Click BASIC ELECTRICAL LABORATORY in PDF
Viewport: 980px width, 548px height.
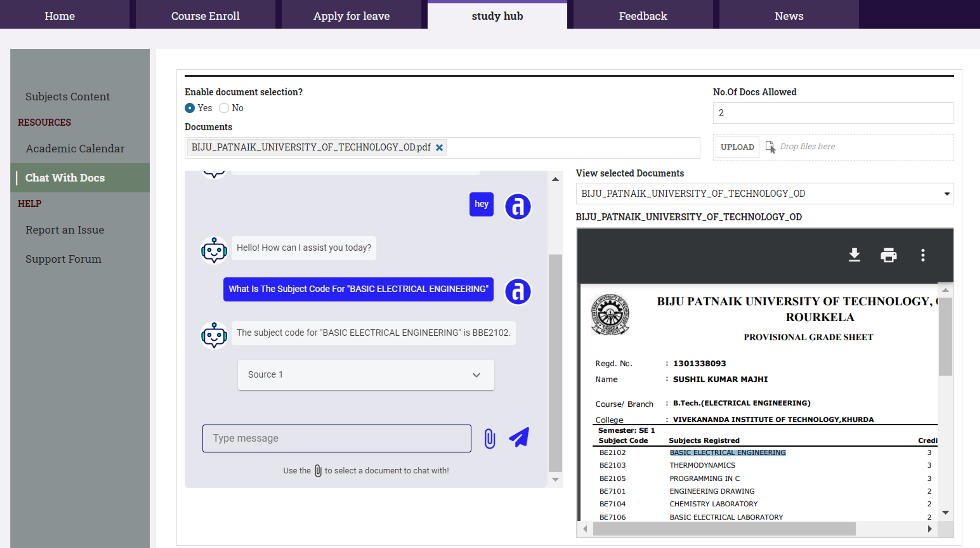(726, 517)
